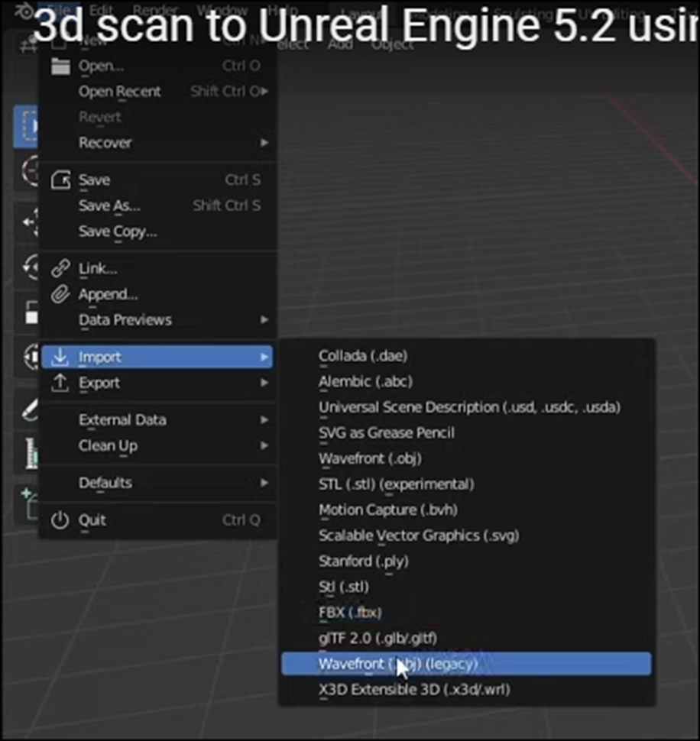Click the Import download arrow icon

coord(60,357)
